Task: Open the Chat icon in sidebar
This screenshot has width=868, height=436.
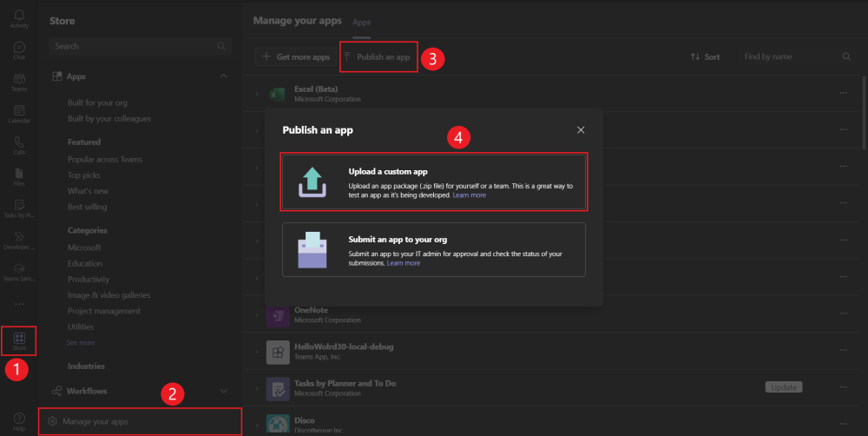Action: coord(19,50)
